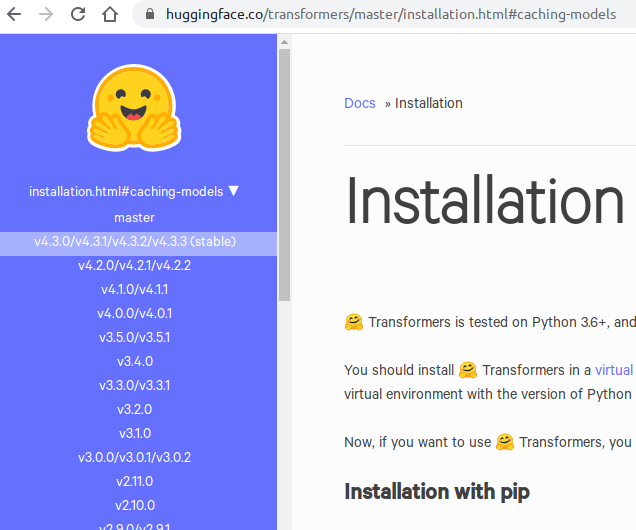The height and width of the screenshot is (530, 636).
Task: Switch docs to v3.3.0/v3.3.1
Action: 134,385
